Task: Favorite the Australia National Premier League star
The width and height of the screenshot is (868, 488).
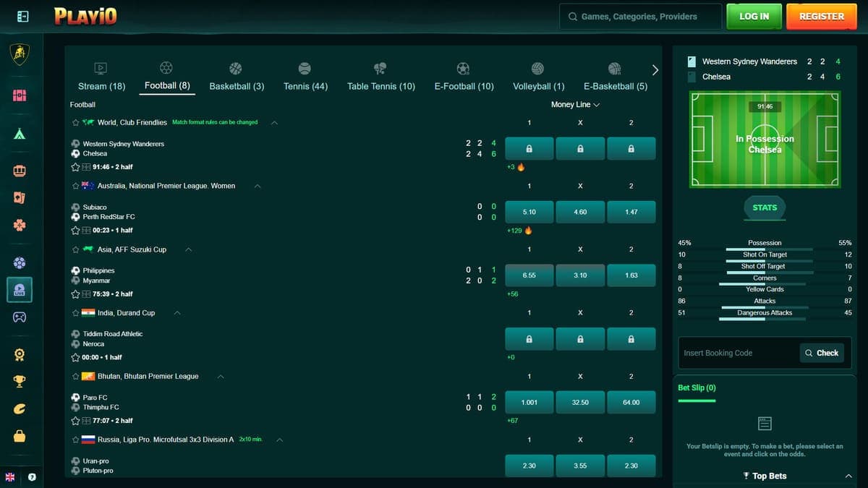Action: (x=75, y=186)
